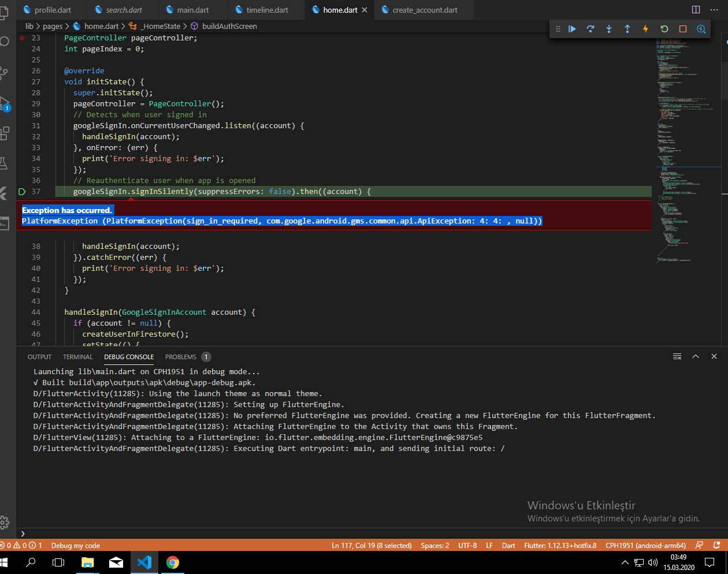Open Chrome from the taskbar
The width and height of the screenshot is (728, 574).
172,561
